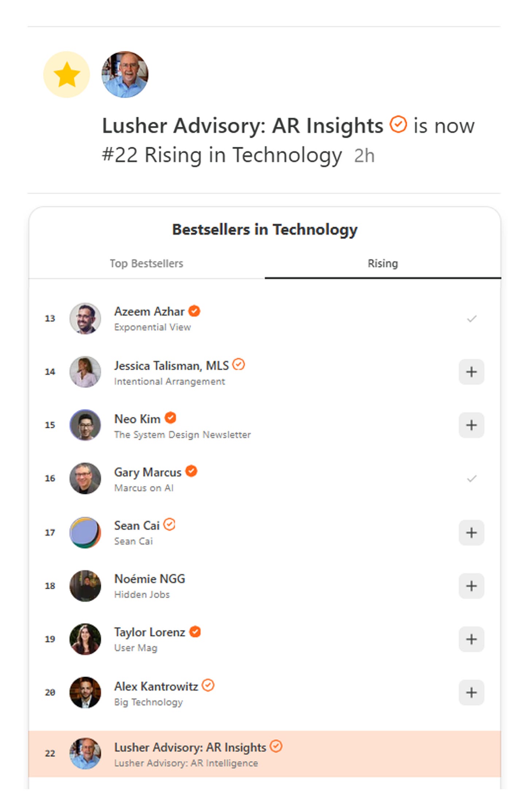Toggle subscribed checkmark for Gary Marcus
The width and height of the screenshot is (531, 812).
coord(472,479)
